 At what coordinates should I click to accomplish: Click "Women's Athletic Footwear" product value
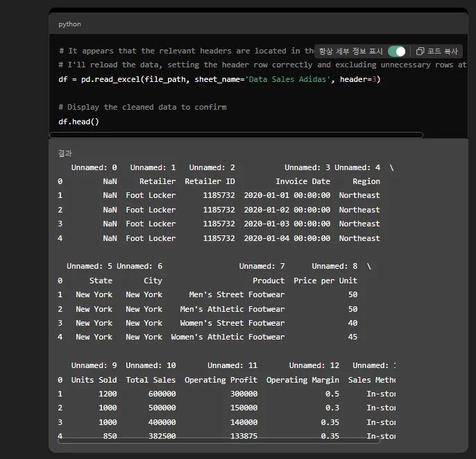[228, 337]
